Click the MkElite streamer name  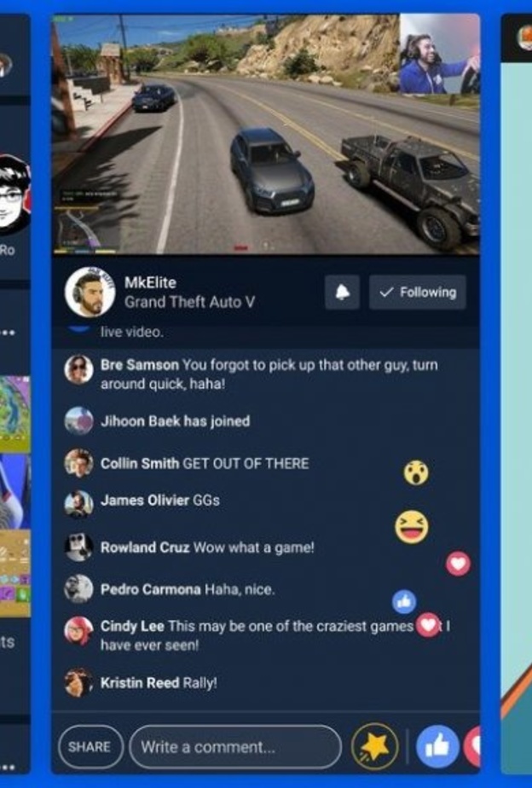tap(150, 282)
